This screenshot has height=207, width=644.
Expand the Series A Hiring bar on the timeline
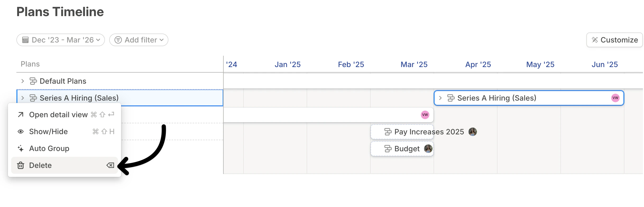pyautogui.click(x=440, y=98)
